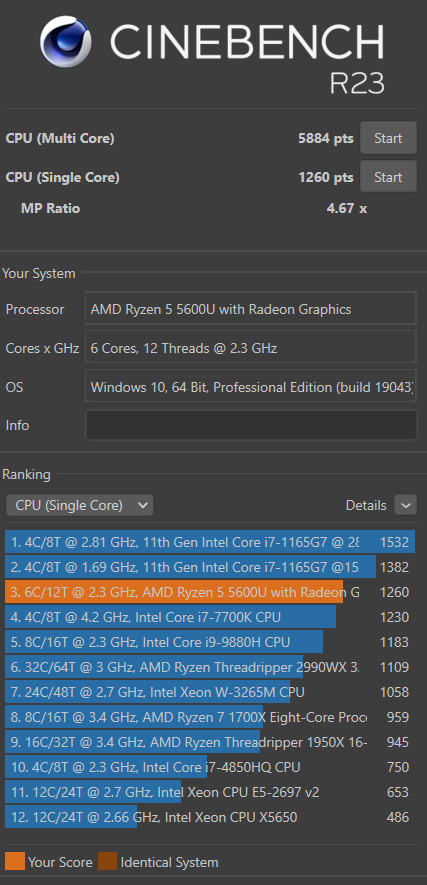The image size is (427, 885).
Task: Click the Details label in Ranking
Action: [x=366, y=505]
